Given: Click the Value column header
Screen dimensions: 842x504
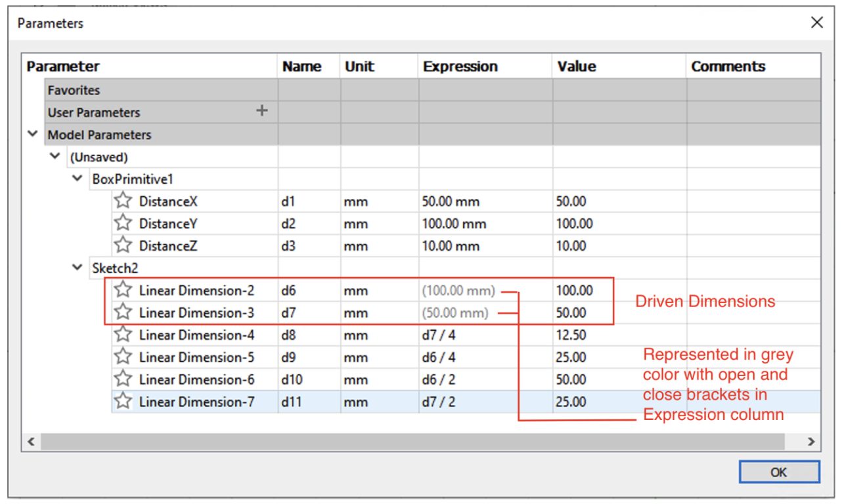Looking at the screenshot, I should [x=576, y=66].
